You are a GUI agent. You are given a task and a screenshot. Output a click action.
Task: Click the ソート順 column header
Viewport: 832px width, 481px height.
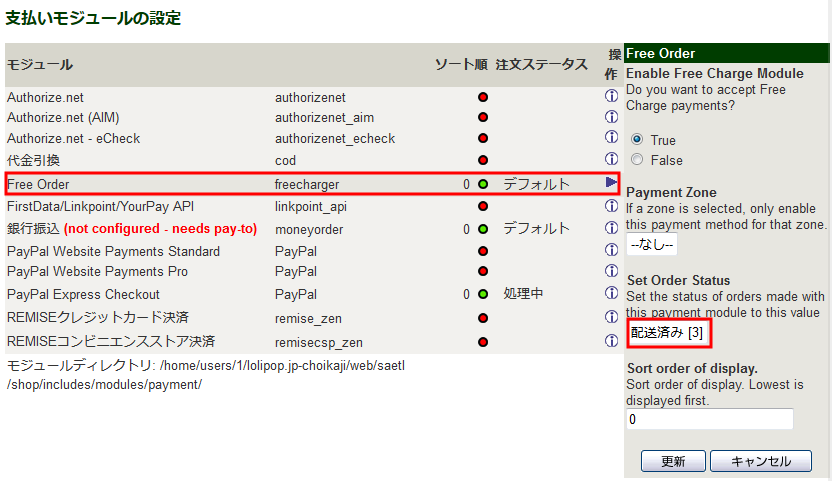point(461,65)
